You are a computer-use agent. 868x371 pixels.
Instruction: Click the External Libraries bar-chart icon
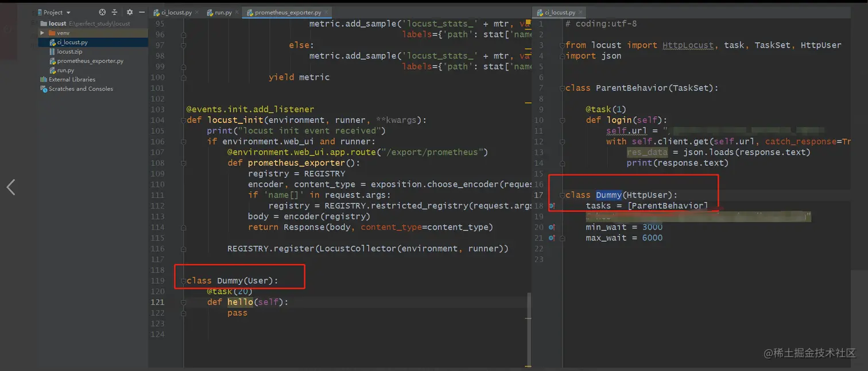pos(44,79)
